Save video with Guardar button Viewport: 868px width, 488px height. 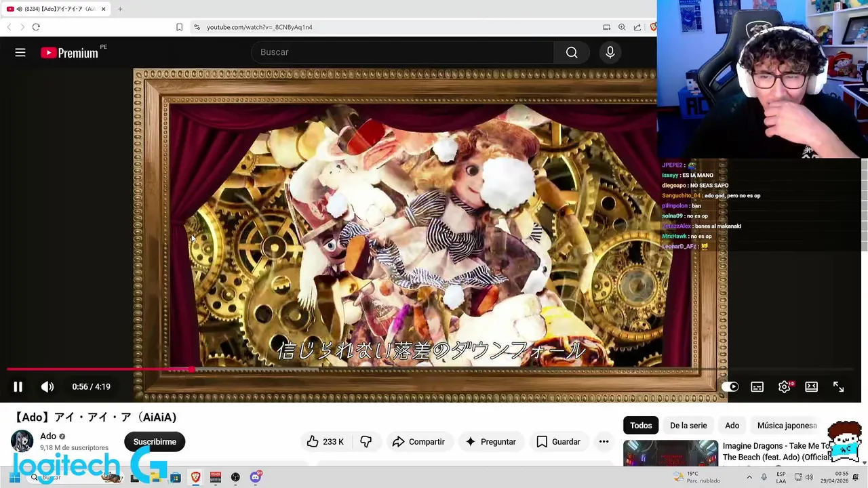point(558,442)
